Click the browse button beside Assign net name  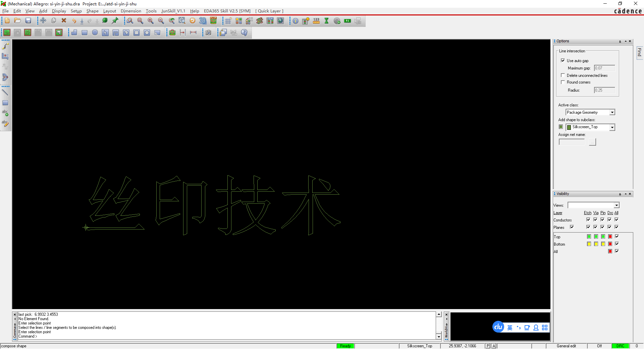tap(593, 142)
